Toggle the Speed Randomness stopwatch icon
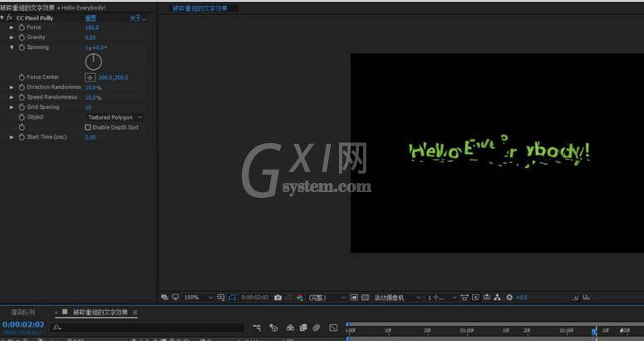This screenshot has width=644, height=341. [x=22, y=97]
